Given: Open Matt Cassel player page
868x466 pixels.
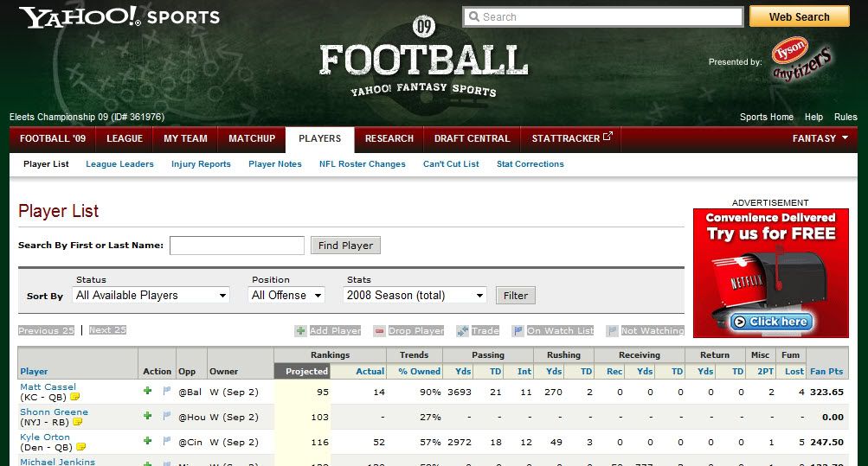Looking at the screenshot, I should [48, 387].
